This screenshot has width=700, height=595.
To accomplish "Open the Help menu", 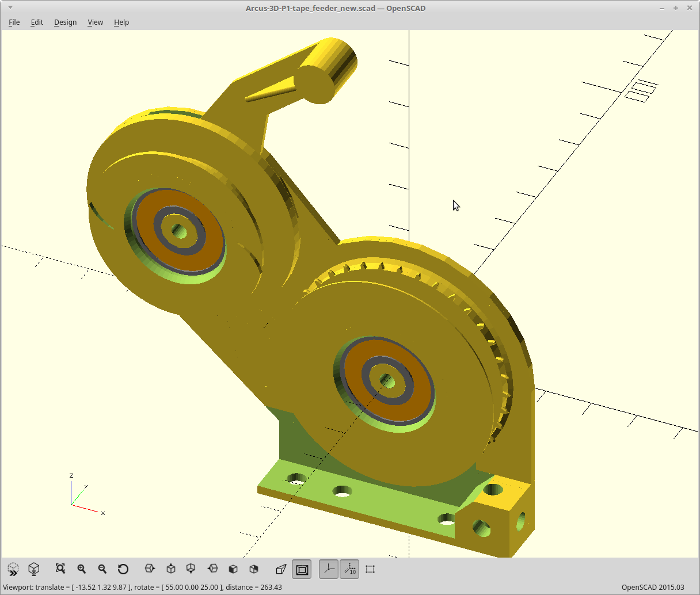I will click(x=121, y=22).
